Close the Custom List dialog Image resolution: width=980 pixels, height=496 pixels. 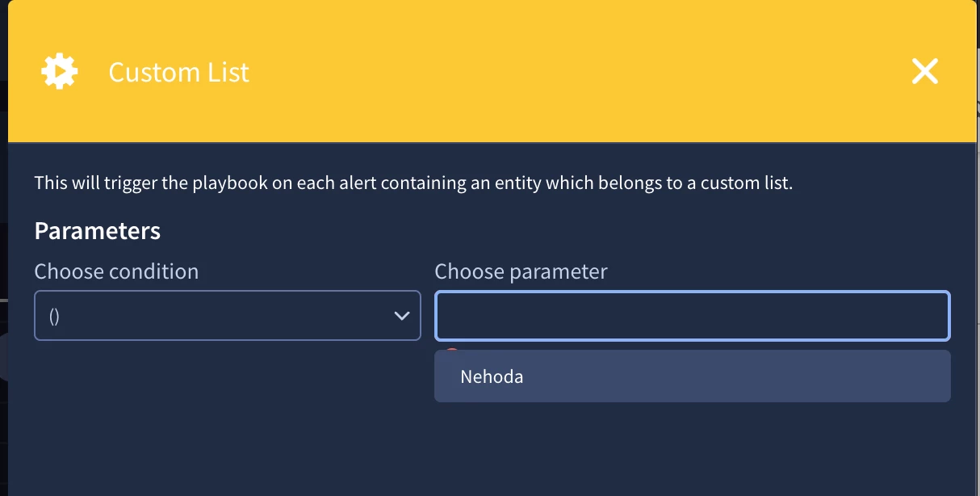click(x=924, y=72)
